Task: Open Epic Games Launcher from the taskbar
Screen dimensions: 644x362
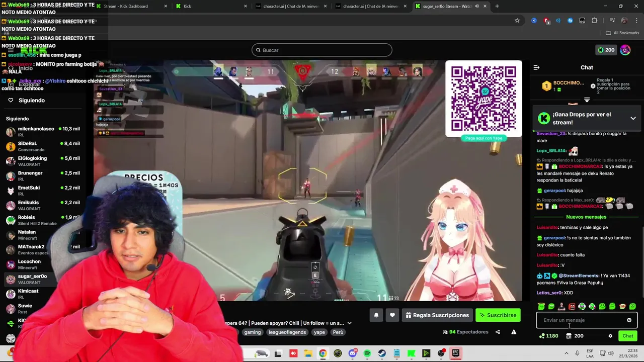Action: click(x=456, y=353)
